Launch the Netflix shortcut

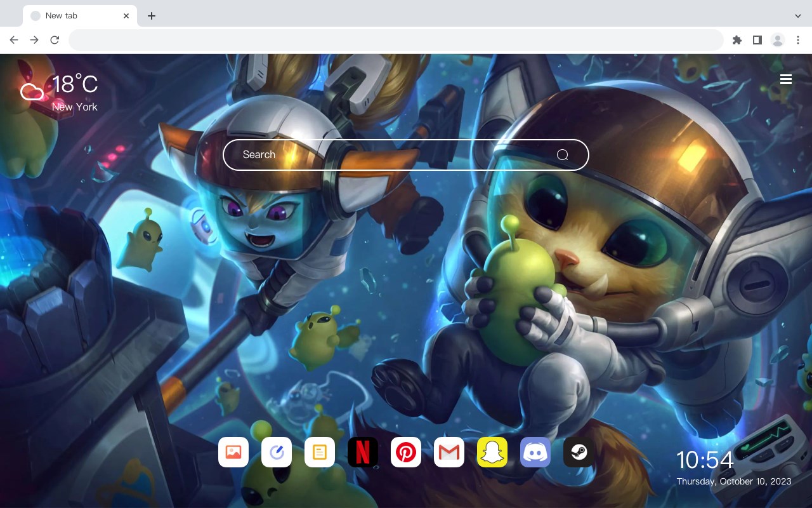point(363,452)
